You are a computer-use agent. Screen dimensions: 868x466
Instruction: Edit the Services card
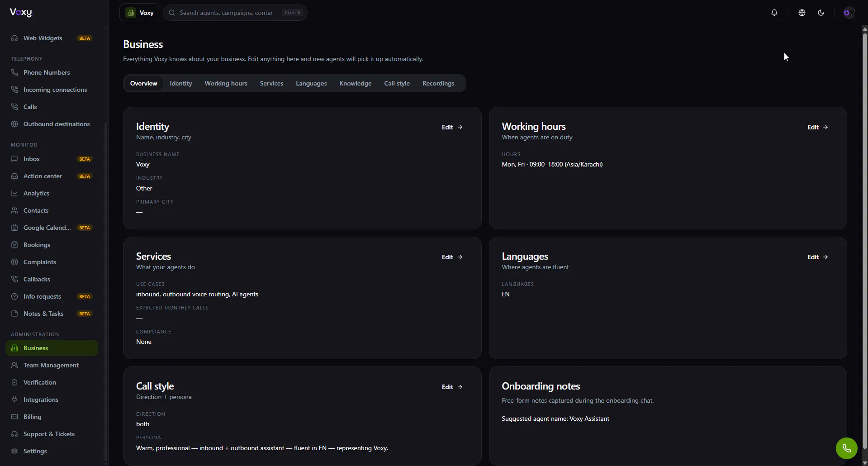[x=452, y=257]
